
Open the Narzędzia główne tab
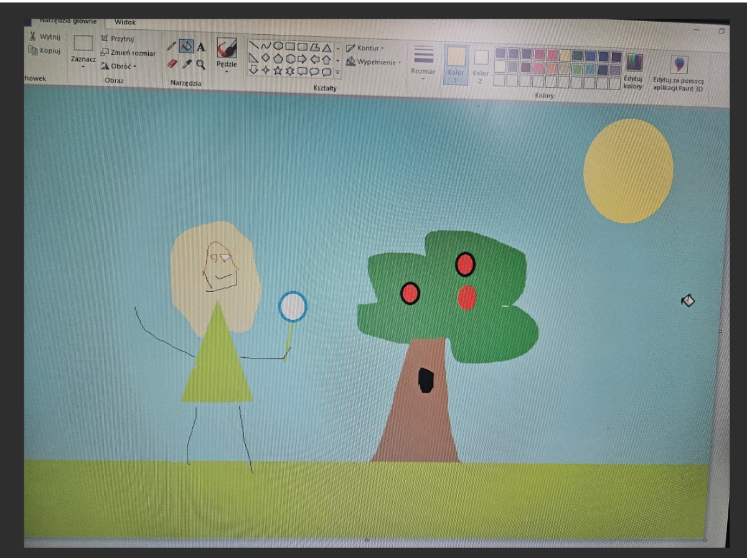click(68, 21)
